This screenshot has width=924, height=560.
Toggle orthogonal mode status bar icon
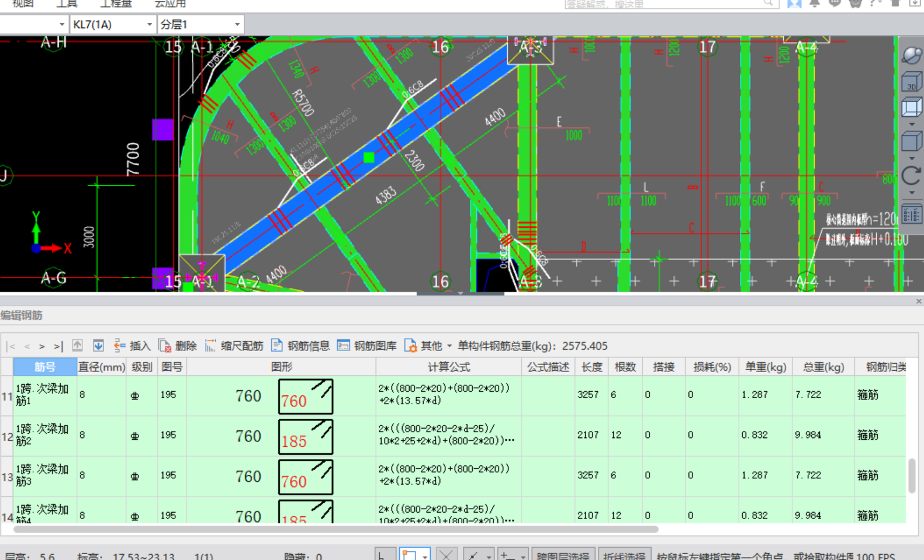pyautogui.click(x=384, y=555)
